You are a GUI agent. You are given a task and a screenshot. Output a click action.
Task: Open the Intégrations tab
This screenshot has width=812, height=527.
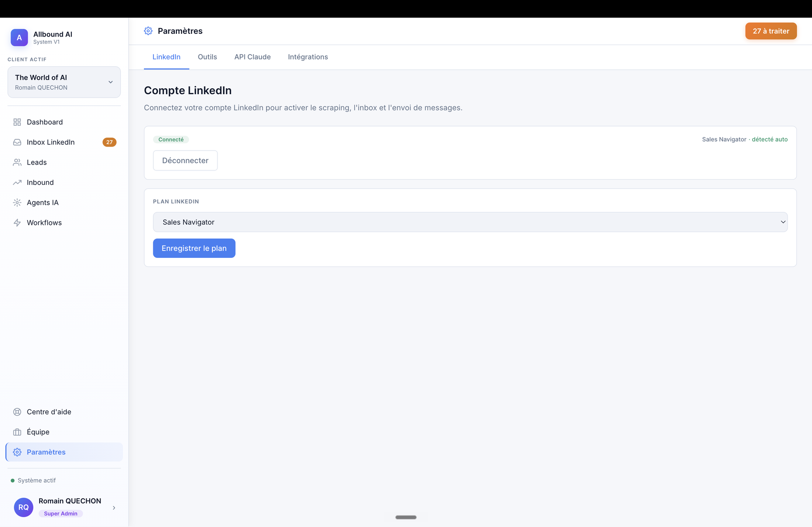tap(308, 57)
